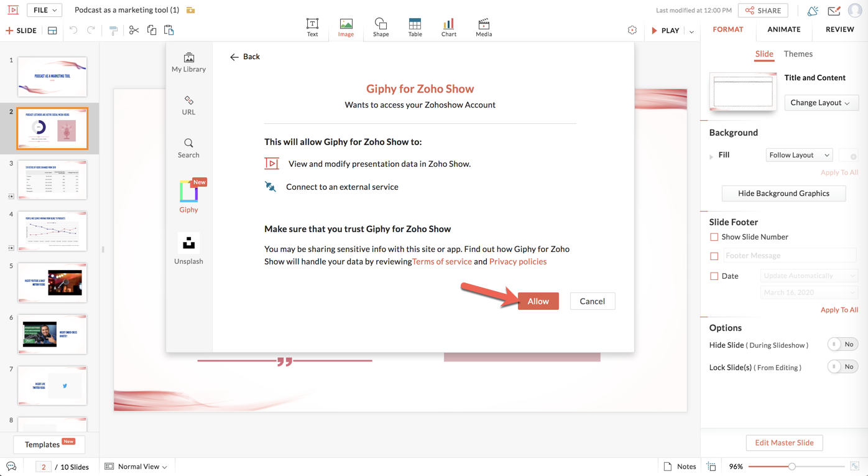This screenshot has width=868, height=476.
Task: Click the Allow button
Action: (538, 301)
